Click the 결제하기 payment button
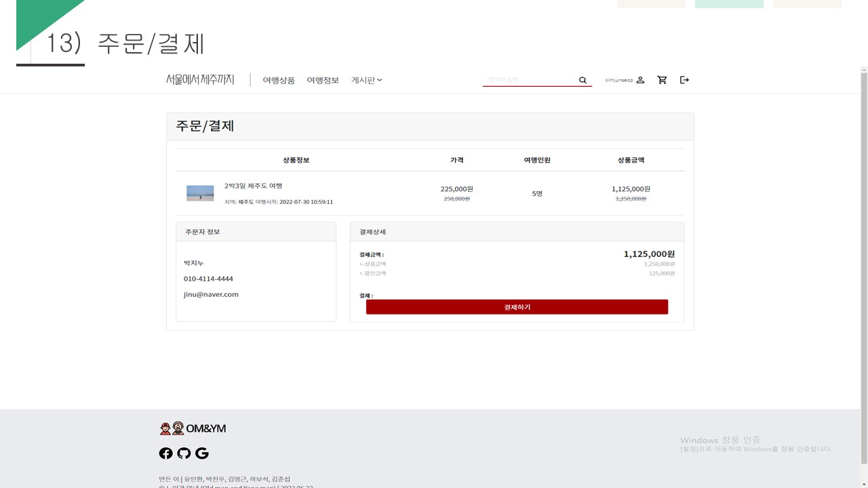 point(517,307)
